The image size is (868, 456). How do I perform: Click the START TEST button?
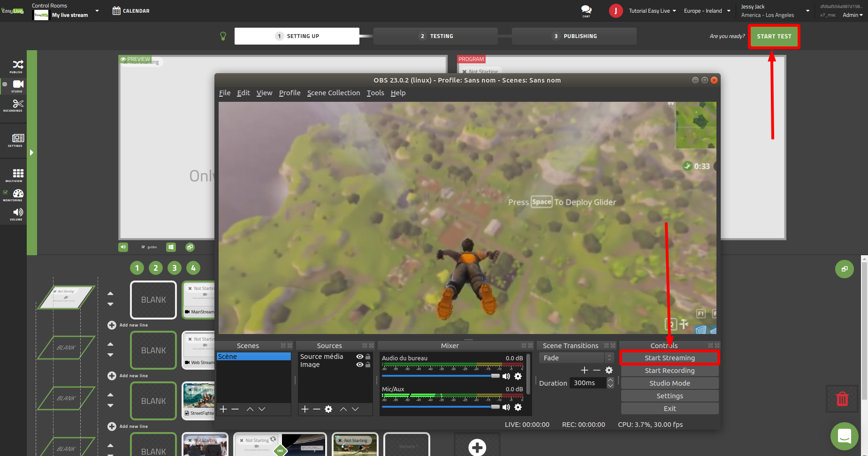[x=774, y=37]
